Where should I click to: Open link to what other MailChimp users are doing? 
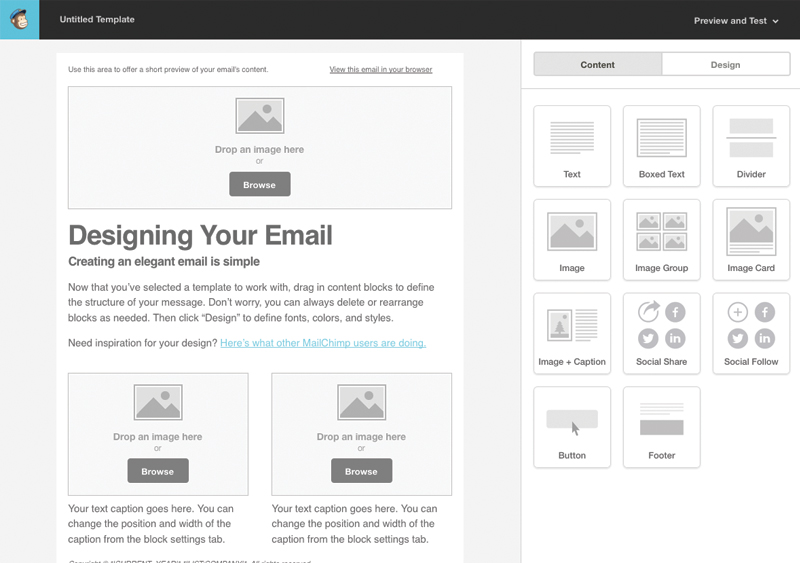coord(323,343)
